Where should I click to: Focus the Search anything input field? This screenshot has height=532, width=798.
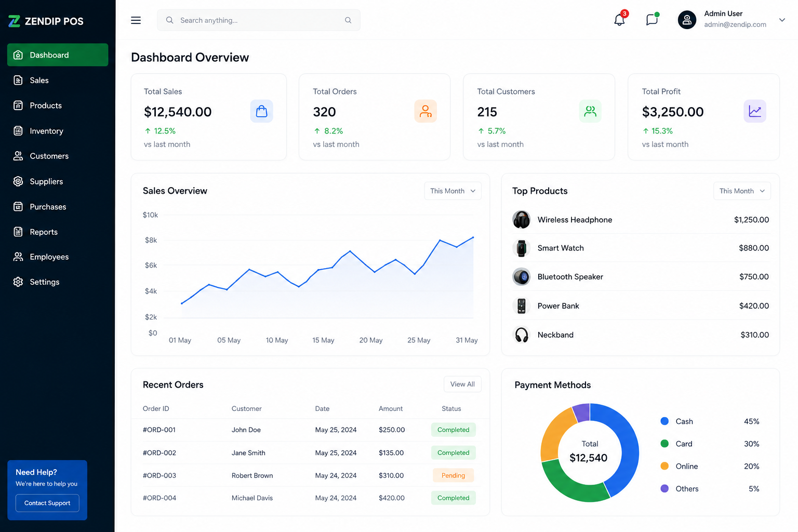tap(259, 20)
